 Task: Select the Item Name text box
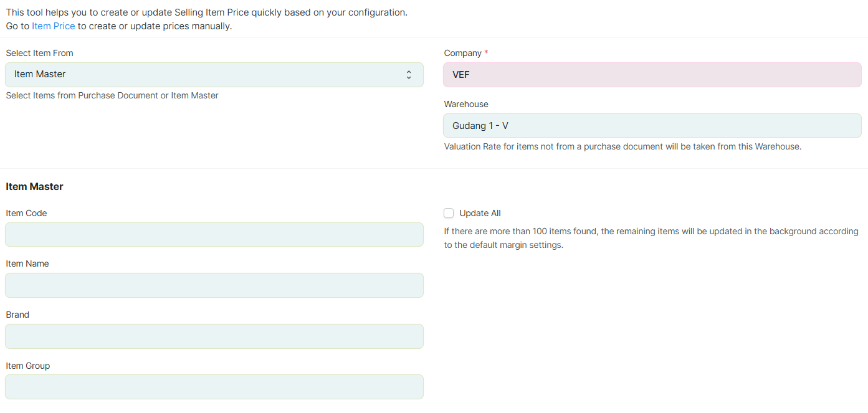pos(214,285)
